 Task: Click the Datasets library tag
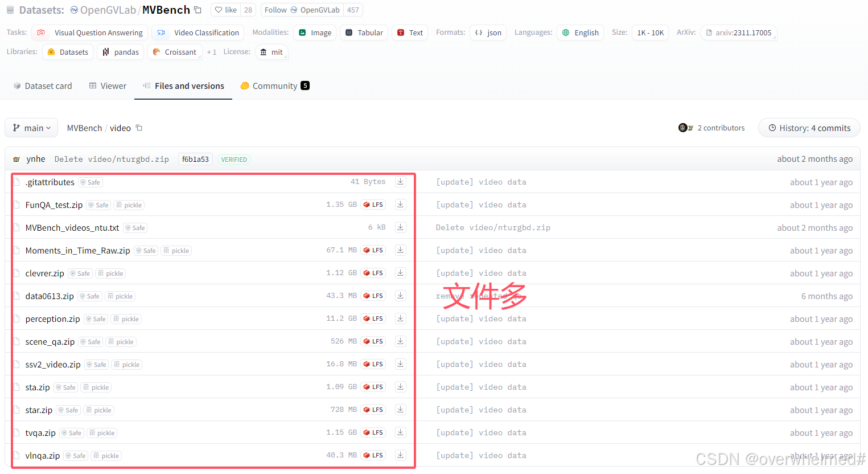coord(68,52)
